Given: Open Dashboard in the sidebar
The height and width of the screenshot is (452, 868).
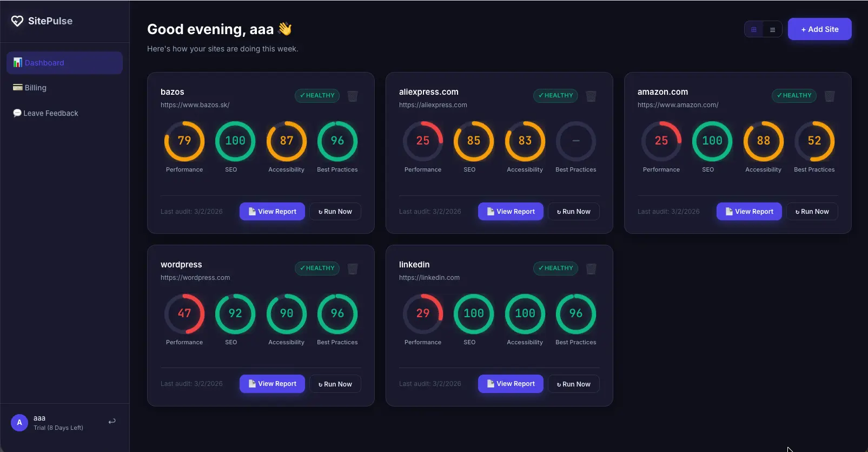Looking at the screenshot, I should [x=64, y=63].
